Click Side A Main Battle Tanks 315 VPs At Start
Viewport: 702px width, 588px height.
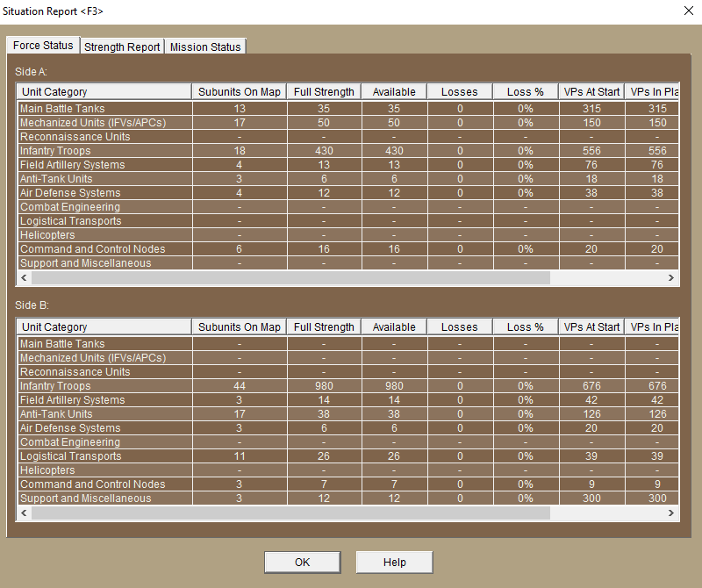coord(591,108)
